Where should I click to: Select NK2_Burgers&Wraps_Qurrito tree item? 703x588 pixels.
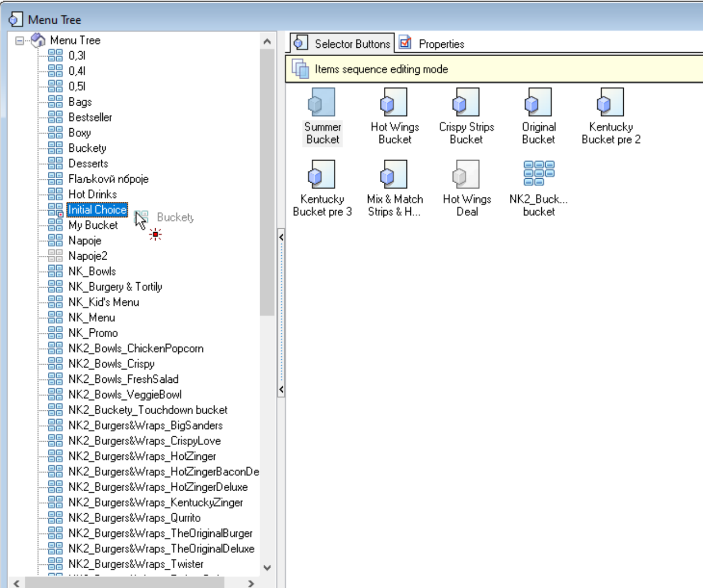[x=134, y=518]
